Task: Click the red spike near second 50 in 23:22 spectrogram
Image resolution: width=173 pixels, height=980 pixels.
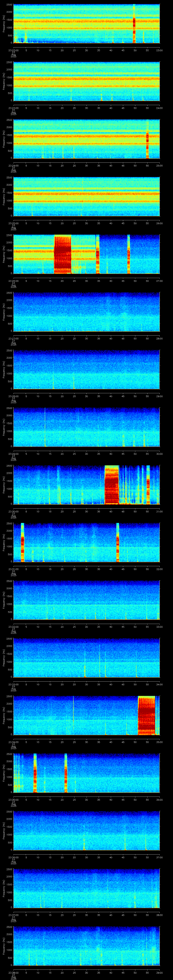Action: (134, 24)
